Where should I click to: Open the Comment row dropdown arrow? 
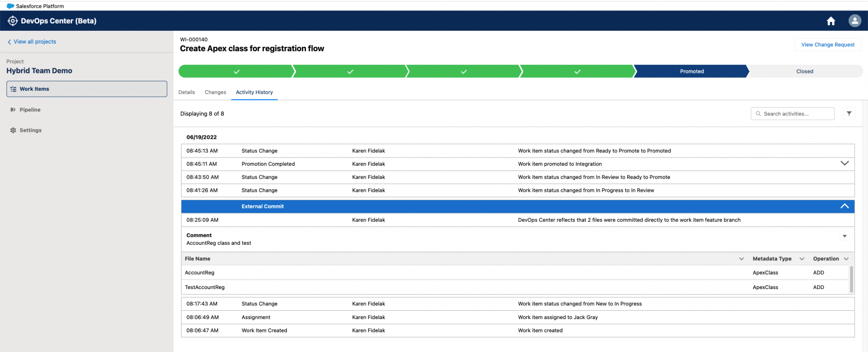[x=845, y=236]
